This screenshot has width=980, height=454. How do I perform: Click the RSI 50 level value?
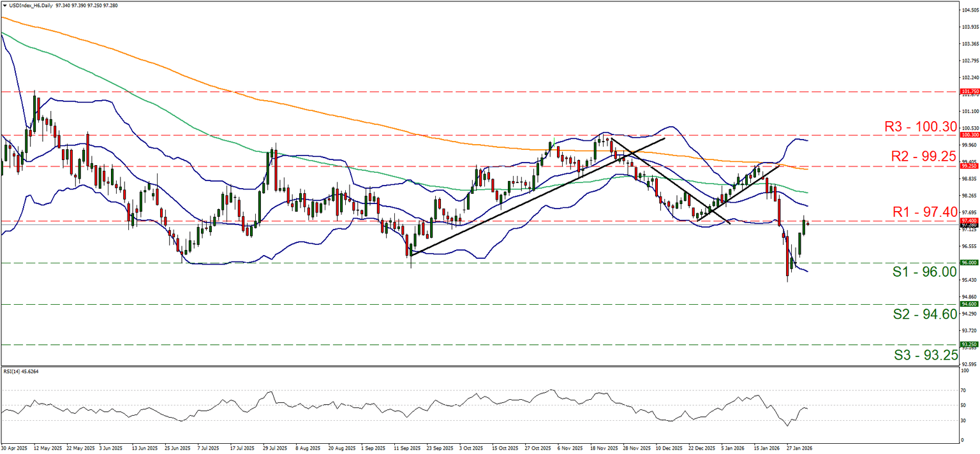coord(964,406)
